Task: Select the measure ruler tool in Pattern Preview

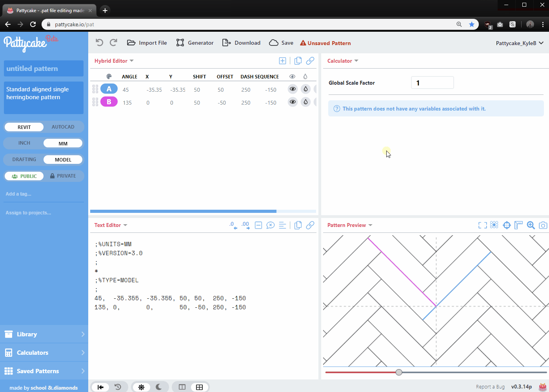Action: (518, 225)
